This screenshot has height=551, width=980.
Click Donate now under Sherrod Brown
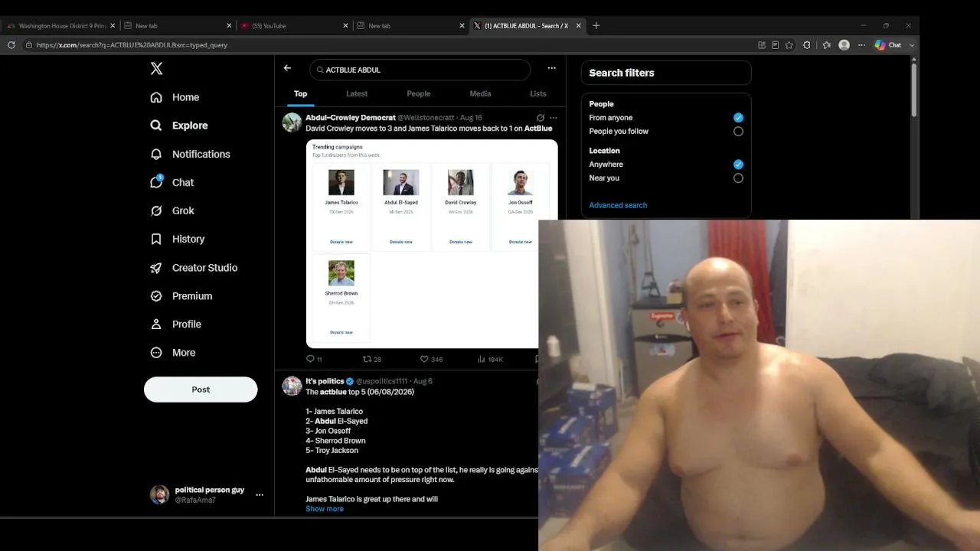(341, 332)
